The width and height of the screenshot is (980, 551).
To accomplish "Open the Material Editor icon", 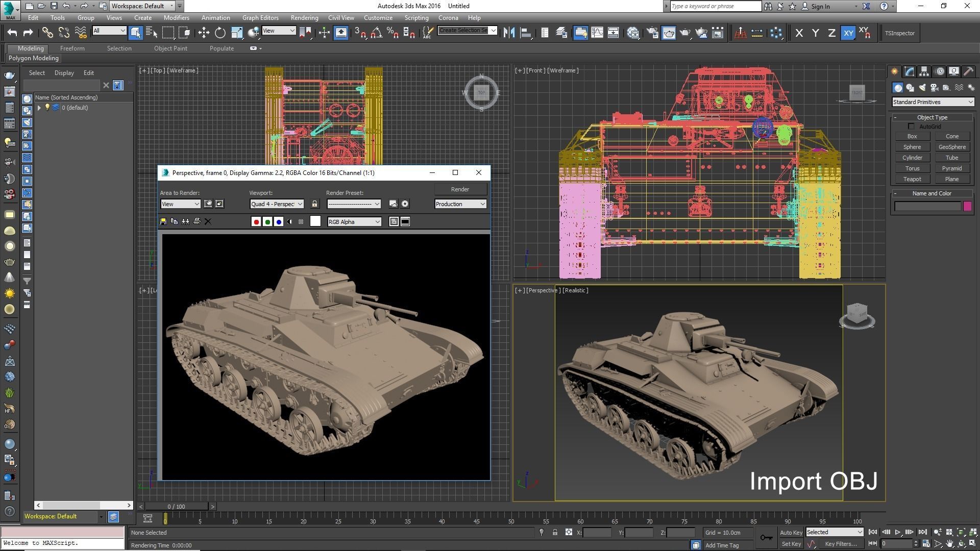I will click(633, 33).
